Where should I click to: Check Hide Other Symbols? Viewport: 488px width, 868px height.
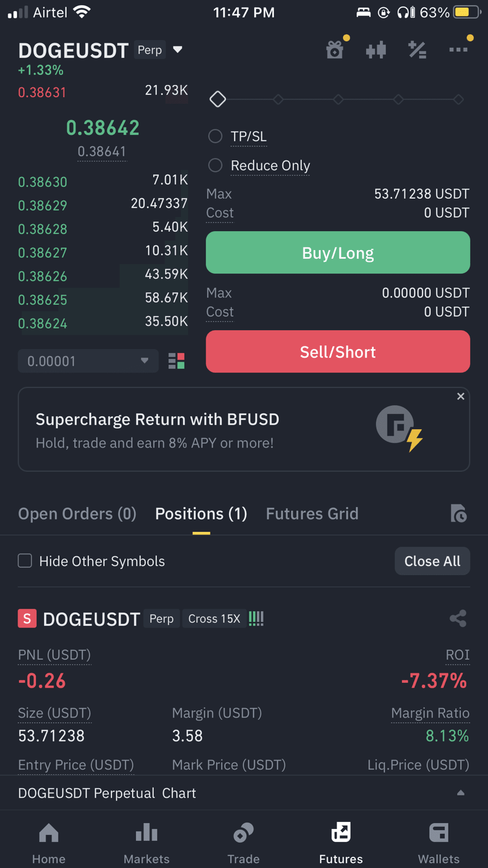pyautogui.click(x=25, y=561)
